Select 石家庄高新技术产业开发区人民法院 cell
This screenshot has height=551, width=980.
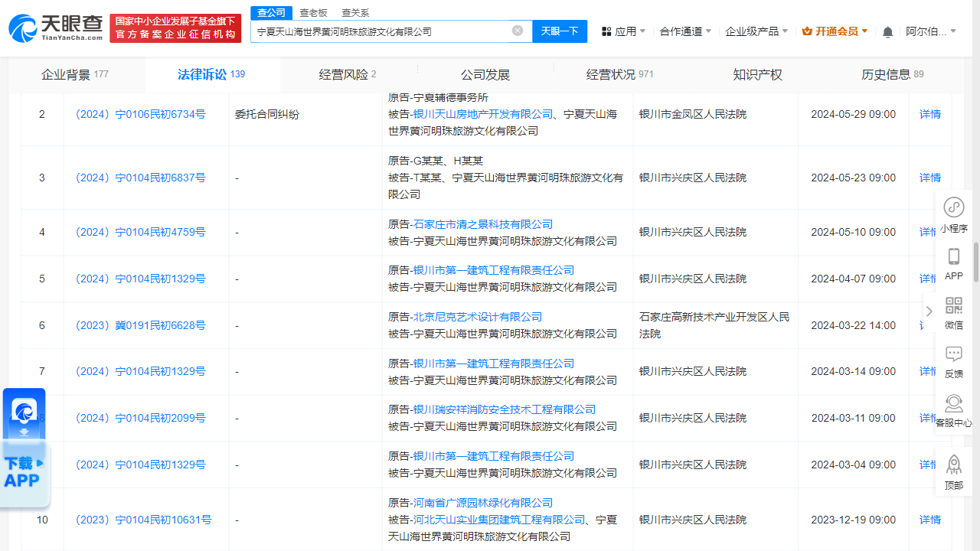(x=714, y=325)
